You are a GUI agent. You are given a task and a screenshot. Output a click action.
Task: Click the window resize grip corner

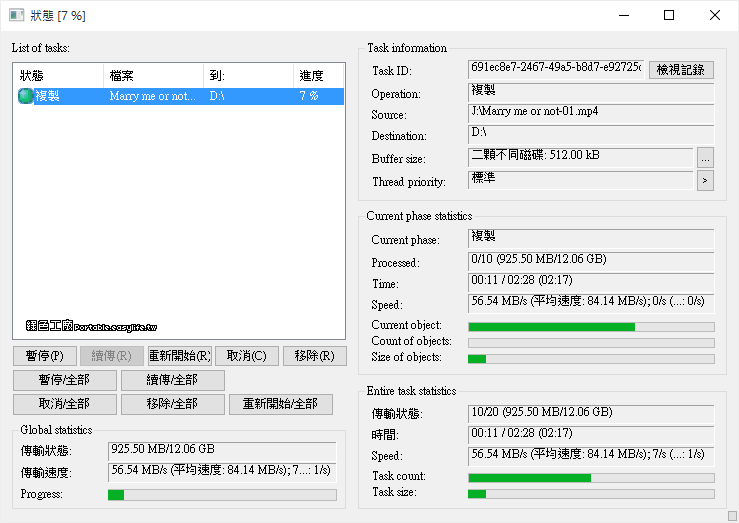(732, 516)
